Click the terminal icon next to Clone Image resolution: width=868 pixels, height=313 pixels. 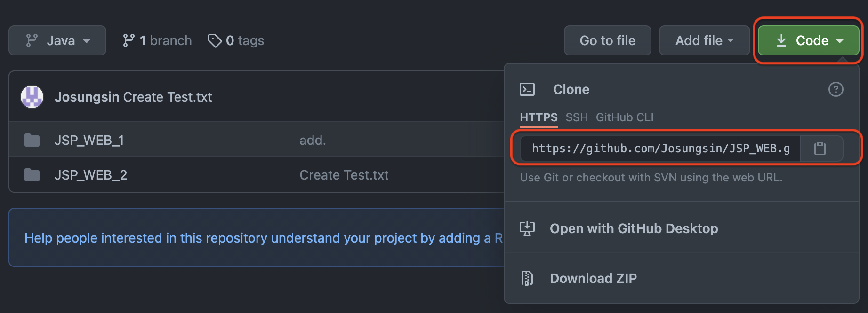click(x=528, y=89)
